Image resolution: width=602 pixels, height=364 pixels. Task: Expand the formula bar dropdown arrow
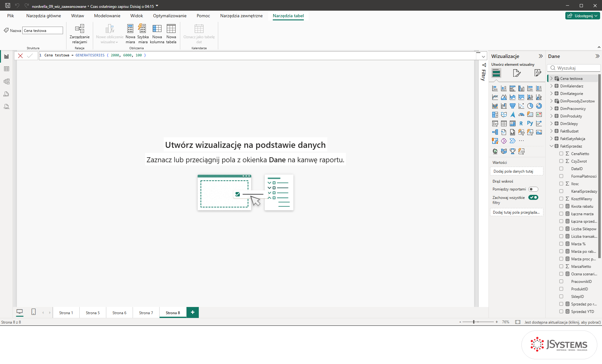(x=483, y=56)
